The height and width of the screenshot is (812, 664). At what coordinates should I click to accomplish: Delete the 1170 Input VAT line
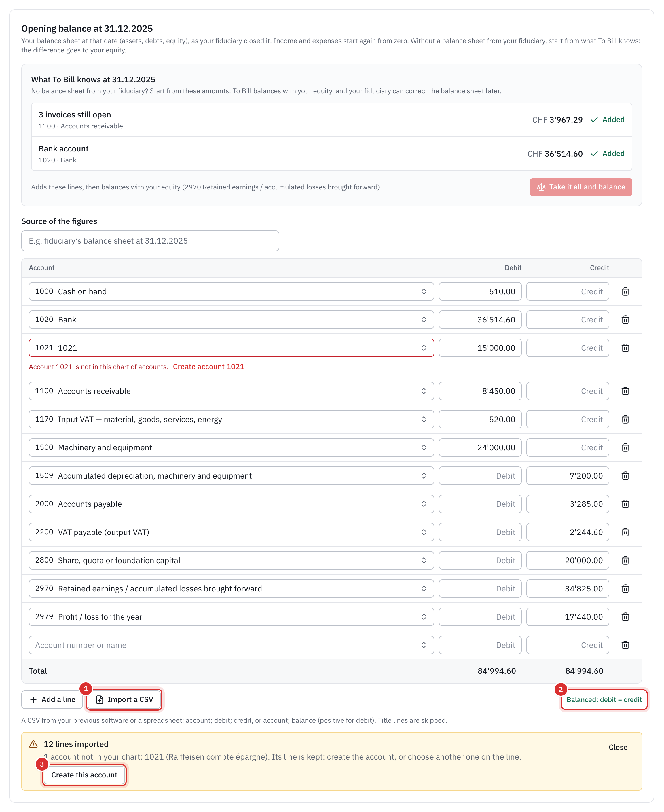[625, 420]
